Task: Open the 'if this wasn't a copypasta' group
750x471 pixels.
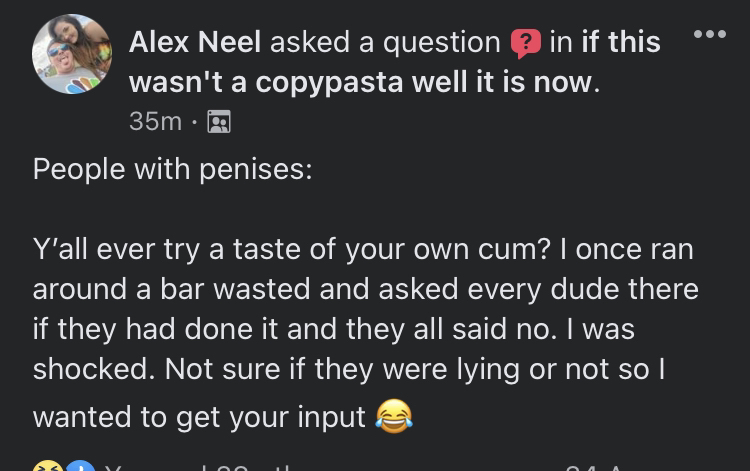Action: (395, 62)
